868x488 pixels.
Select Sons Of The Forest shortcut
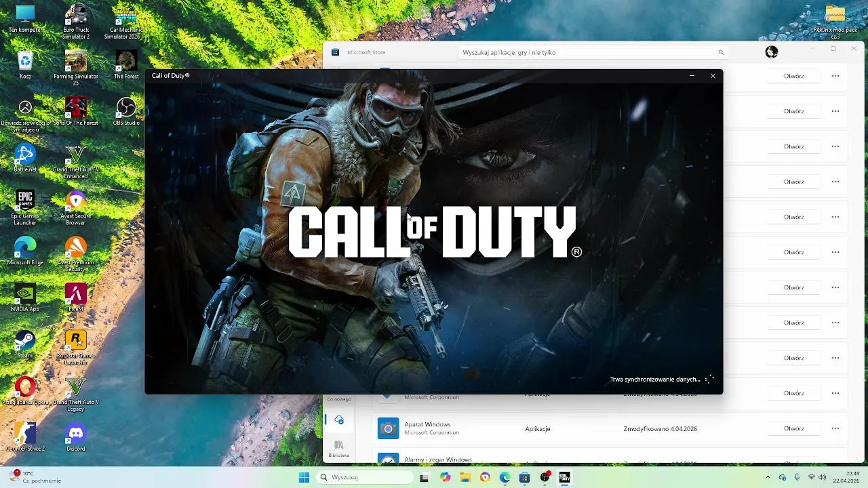point(76,111)
